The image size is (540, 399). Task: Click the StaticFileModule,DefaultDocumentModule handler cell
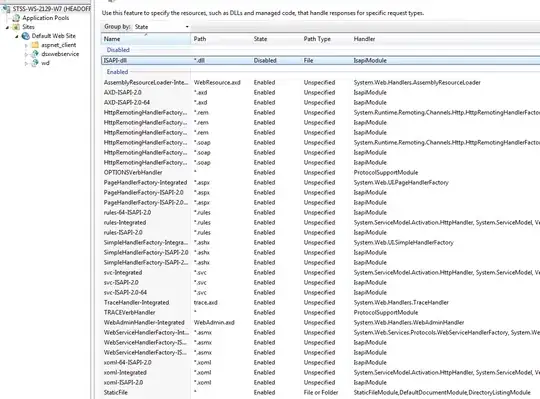[442, 392]
